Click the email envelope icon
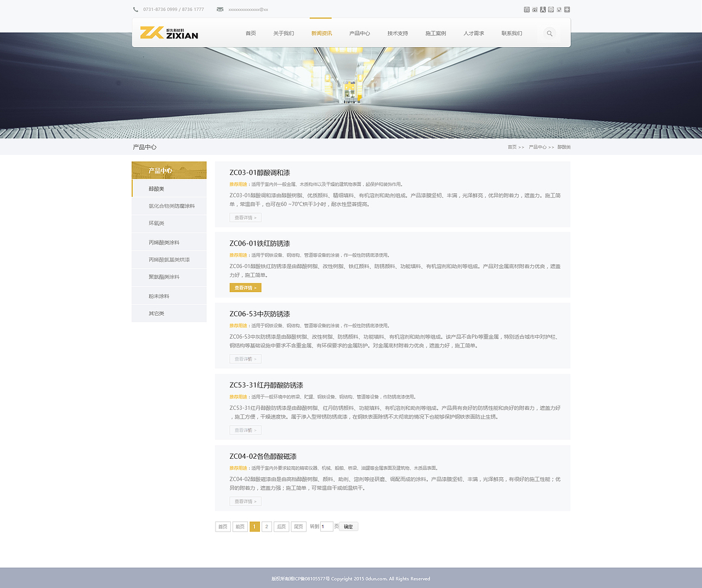The image size is (702, 588). pos(220,9)
